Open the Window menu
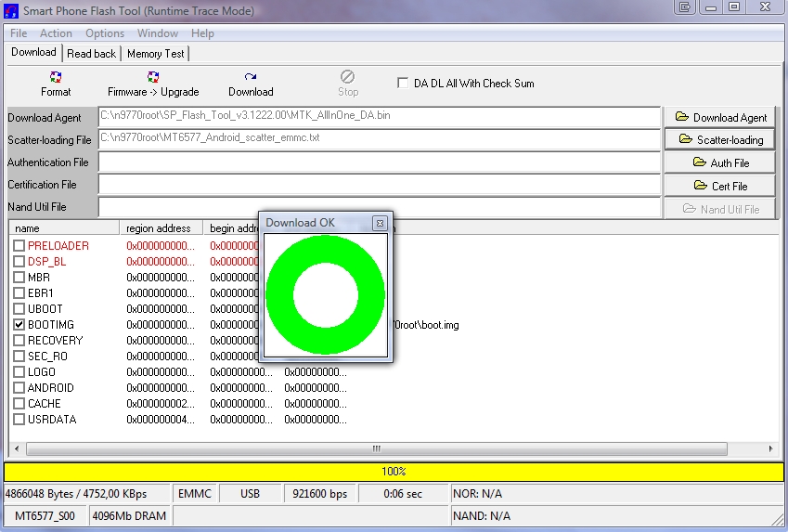This screenshot has height=532, width=788. [157, 33]
